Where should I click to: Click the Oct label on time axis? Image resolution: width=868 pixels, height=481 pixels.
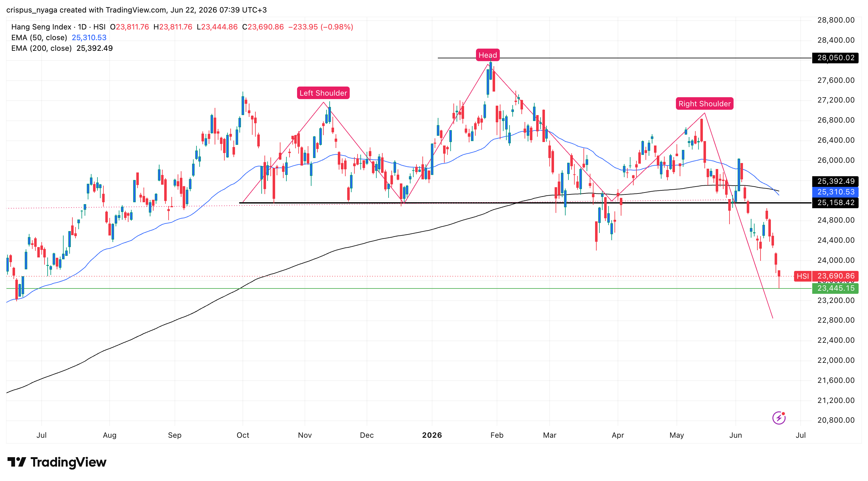[243, 435]
